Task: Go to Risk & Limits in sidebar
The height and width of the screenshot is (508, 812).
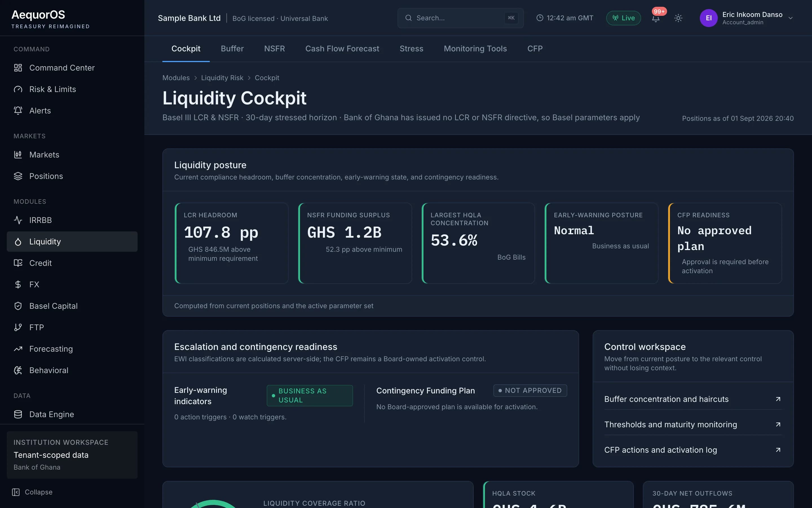Action: (x=72, y=89)
